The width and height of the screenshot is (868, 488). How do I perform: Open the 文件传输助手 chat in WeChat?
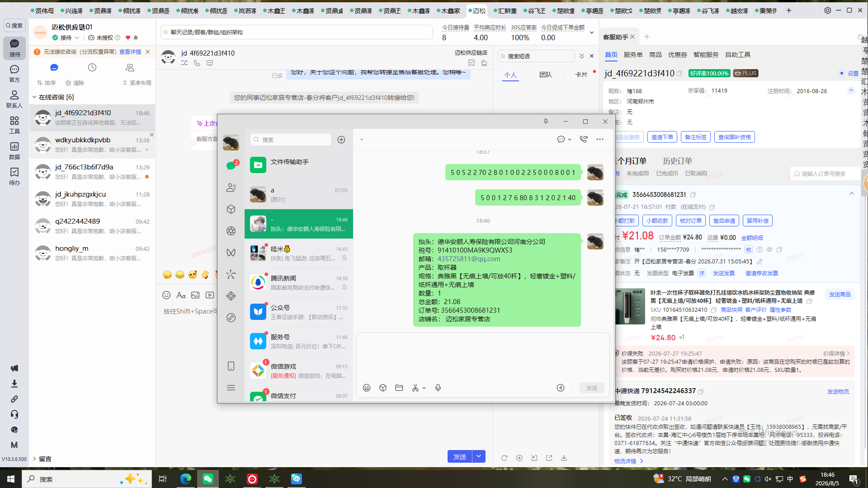pyautogui.click(x=299, y=165)
